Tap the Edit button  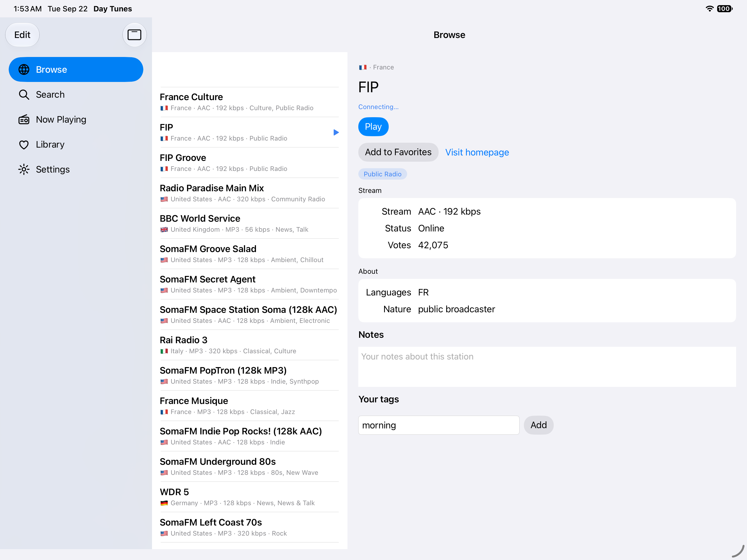point(22,35)
